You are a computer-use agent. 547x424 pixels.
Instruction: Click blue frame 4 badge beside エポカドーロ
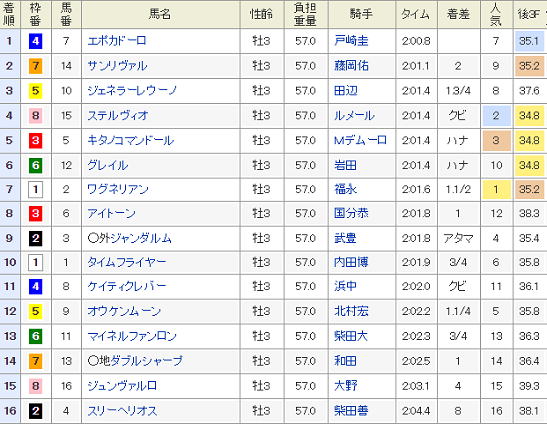click(x=36, y=41)
